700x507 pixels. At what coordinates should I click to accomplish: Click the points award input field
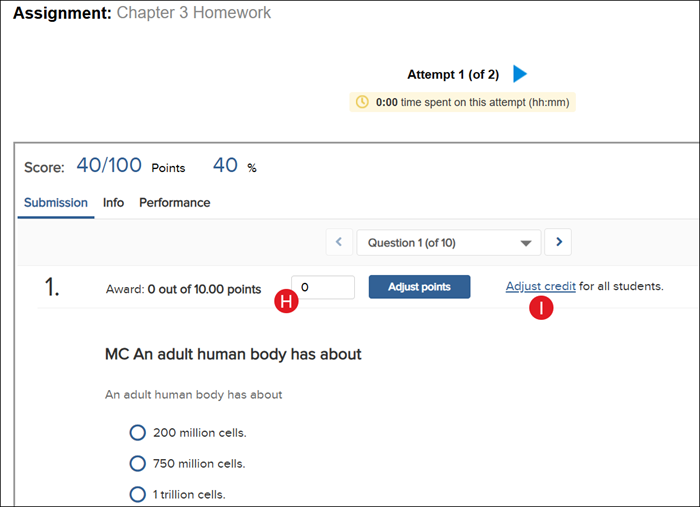tap(323, 287)
